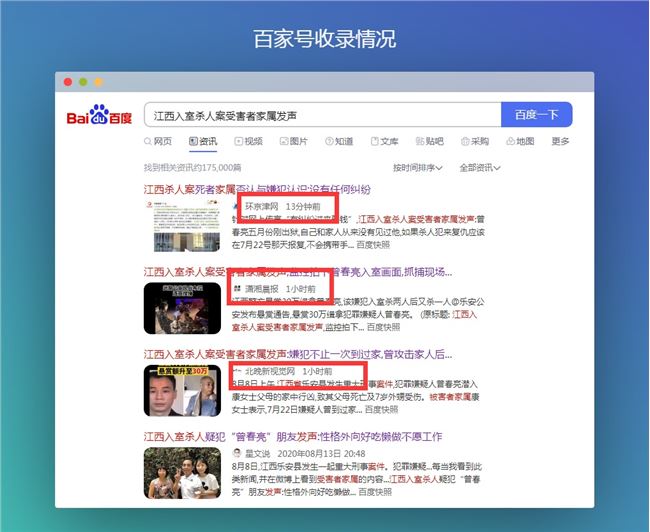Open the 图片 images icon tab
Image resolution: width=650 pixels, height=532 pixels.
[293, 141]
